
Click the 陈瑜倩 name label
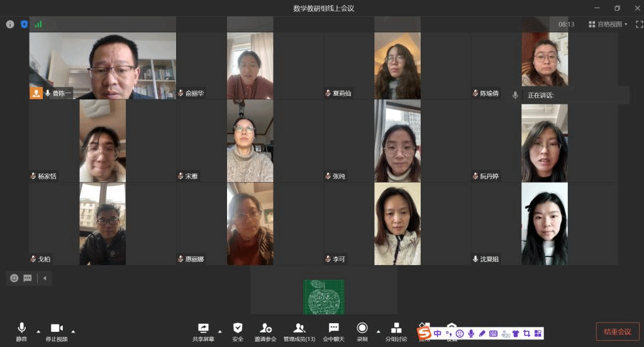click(x=489, y=93)
